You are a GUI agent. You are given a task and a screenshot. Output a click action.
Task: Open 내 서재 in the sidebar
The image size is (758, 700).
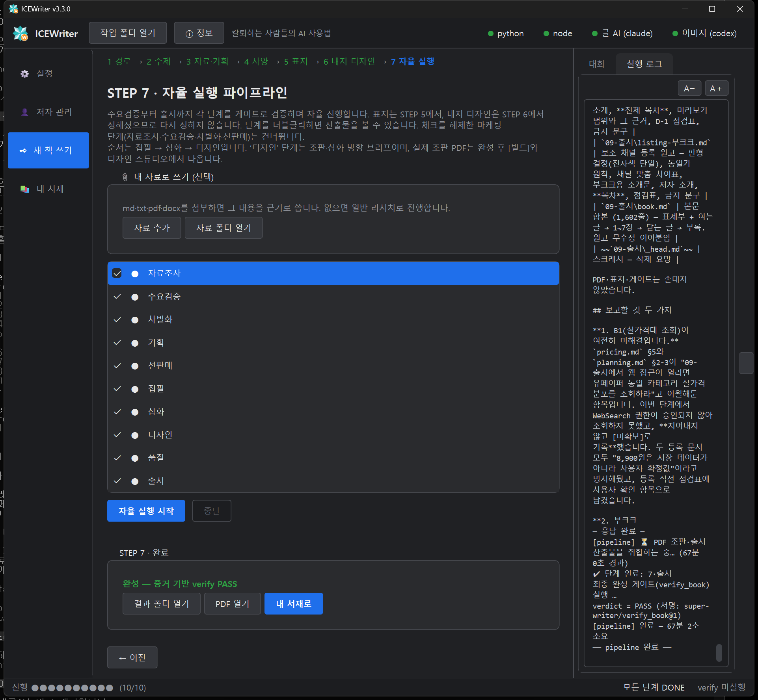click(x=48, y=189)
